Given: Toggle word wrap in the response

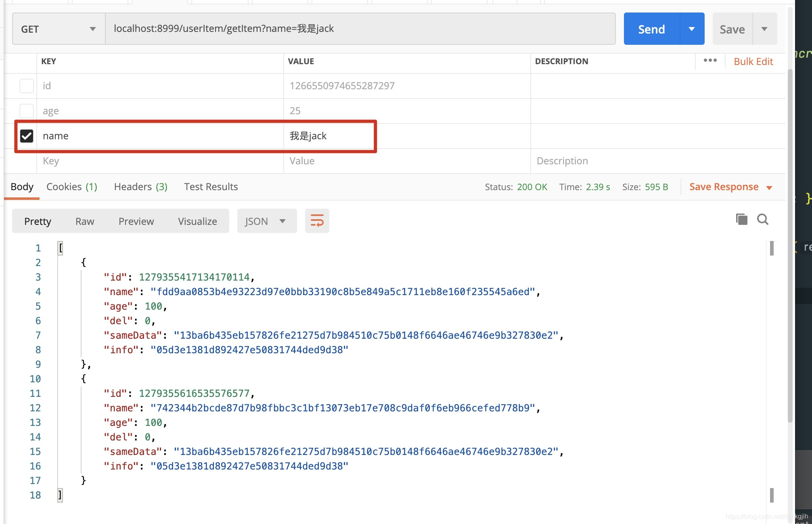Looking at the screenshot, I should pos(317,221).
